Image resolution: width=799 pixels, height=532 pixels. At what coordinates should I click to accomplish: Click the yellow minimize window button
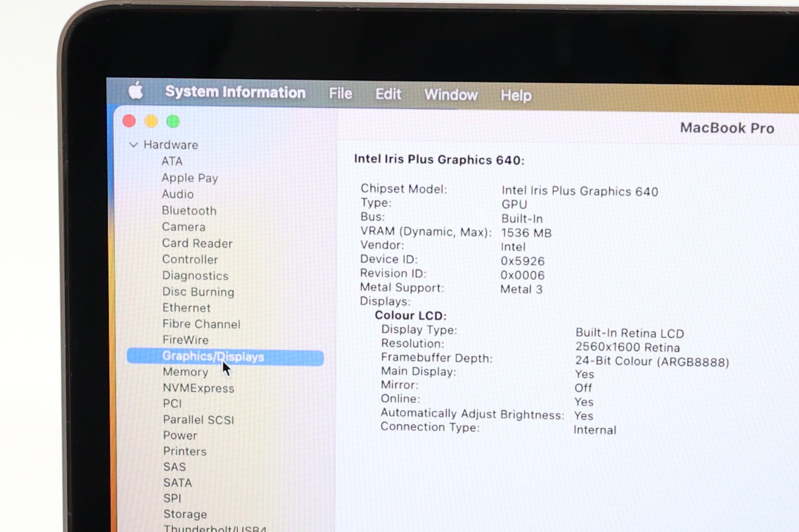click(x=151, y=121)
